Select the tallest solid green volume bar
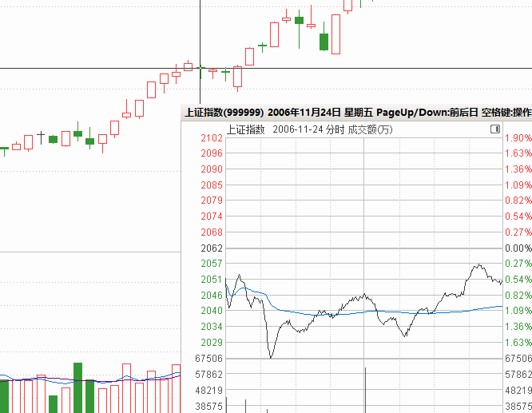The height and width of the screenshot is (413, 532). (78, 387)
